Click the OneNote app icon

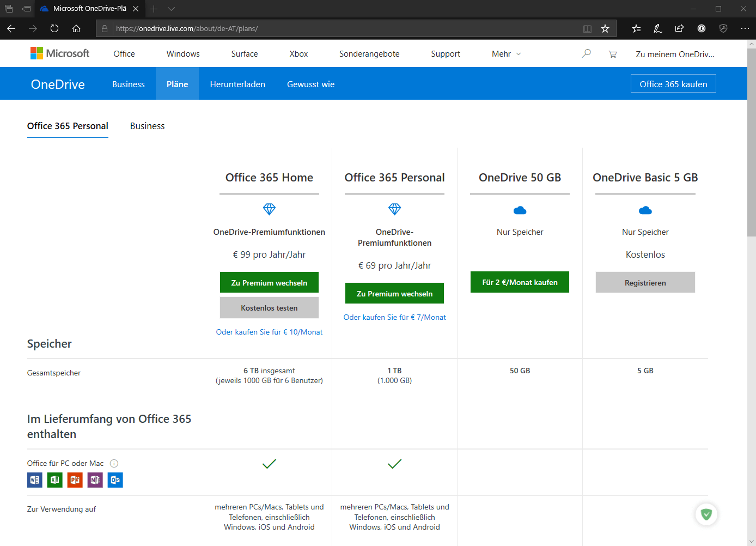(x=95, y=480)
